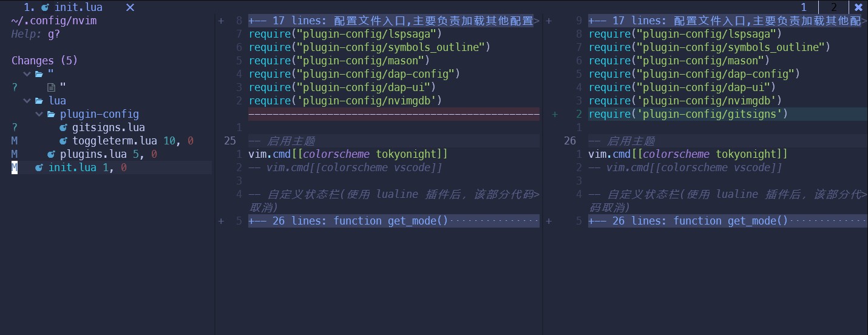Expand the get_mode() fold in left pane
The height and width of the screenshot is (335, 868).
coord(394,221)
